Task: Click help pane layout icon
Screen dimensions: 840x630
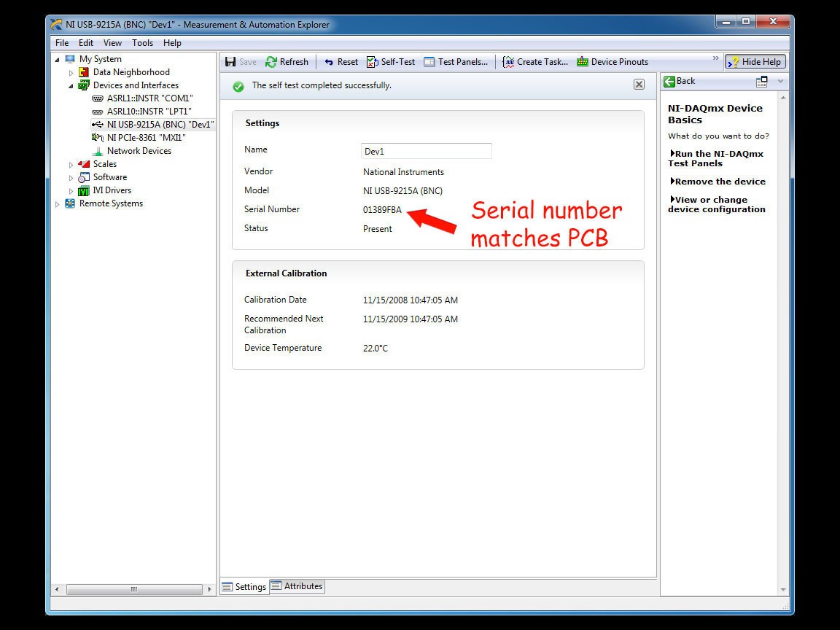Action: 761,82
